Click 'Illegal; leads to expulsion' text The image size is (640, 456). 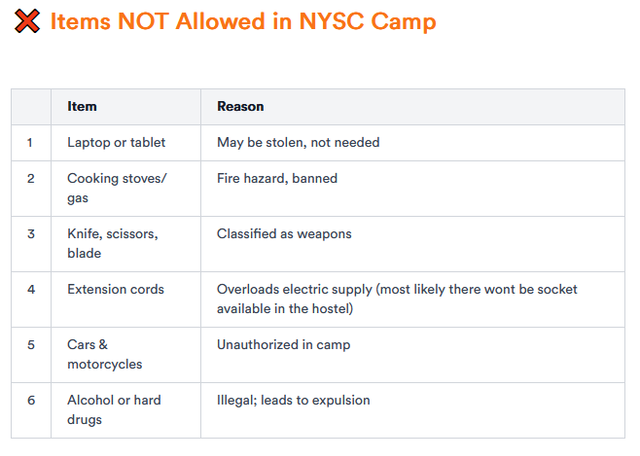(293, 400)
